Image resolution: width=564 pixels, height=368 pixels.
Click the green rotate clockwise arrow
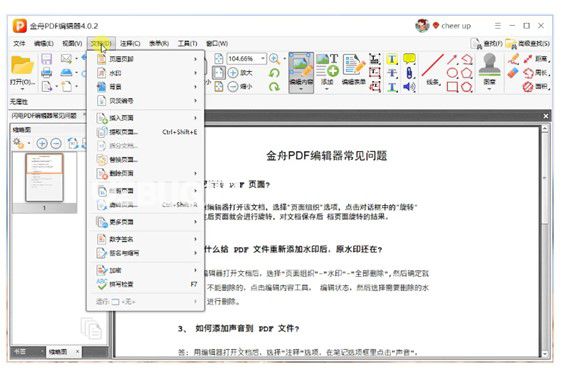coord(274,87)
